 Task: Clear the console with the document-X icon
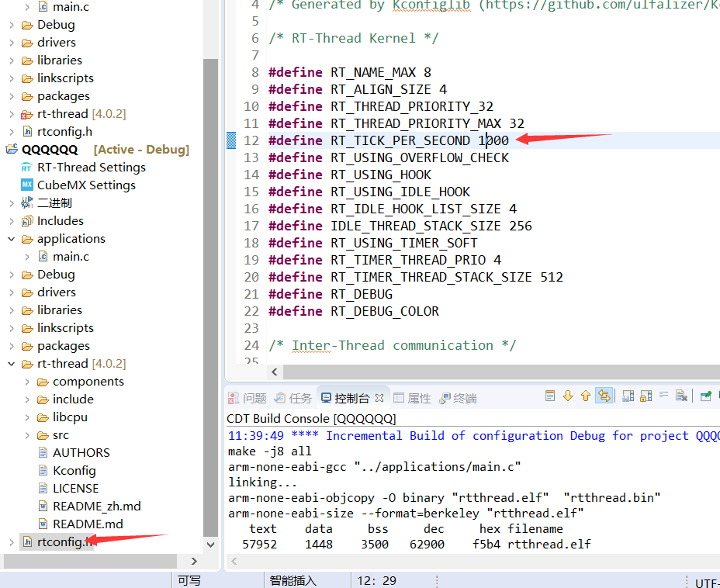click(x=681, y=396)
